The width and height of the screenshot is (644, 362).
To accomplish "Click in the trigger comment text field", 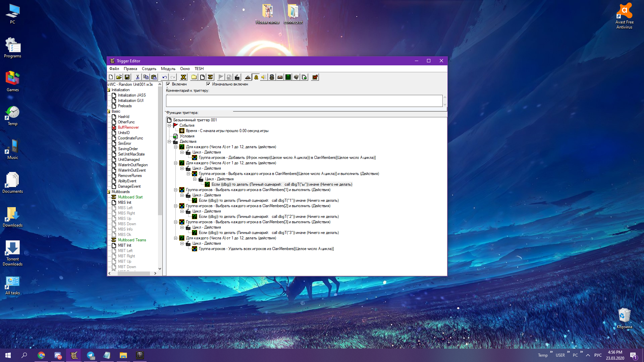I will pos(304,101).
